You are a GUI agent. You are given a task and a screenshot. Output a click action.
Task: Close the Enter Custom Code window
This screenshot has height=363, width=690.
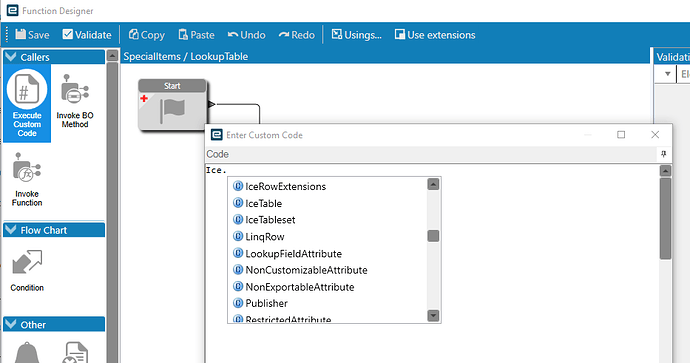pos(655,135)
